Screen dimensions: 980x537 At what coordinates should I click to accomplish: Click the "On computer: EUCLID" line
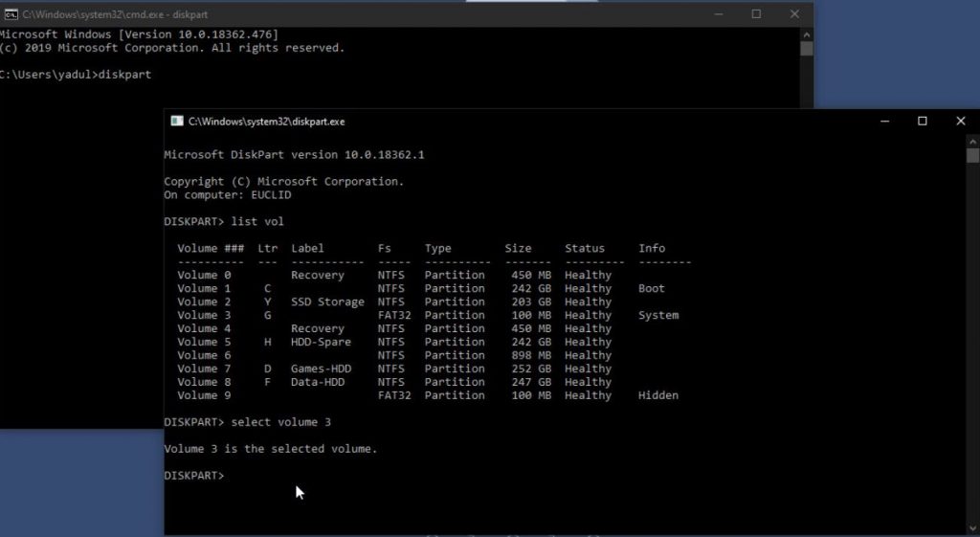coord(228,195)
